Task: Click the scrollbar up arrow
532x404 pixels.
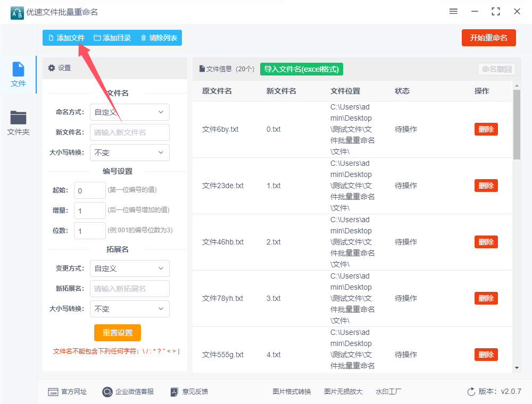Action: (517, 86)
